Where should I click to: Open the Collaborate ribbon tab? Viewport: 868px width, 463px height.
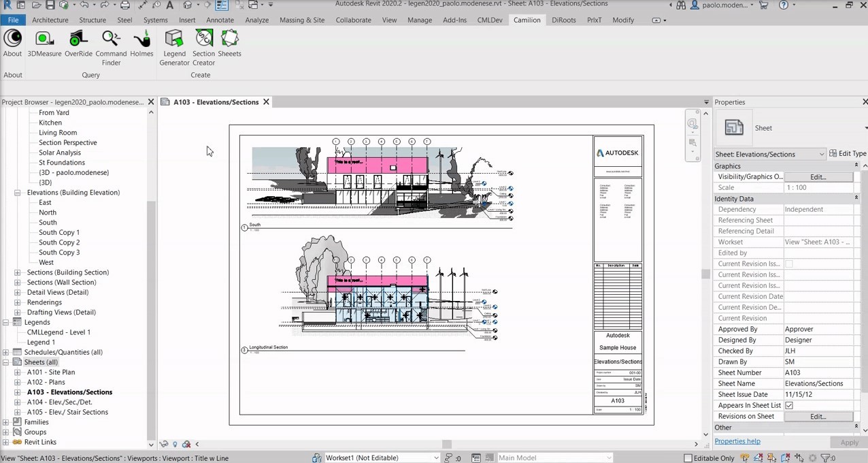(x=353, y=20)
